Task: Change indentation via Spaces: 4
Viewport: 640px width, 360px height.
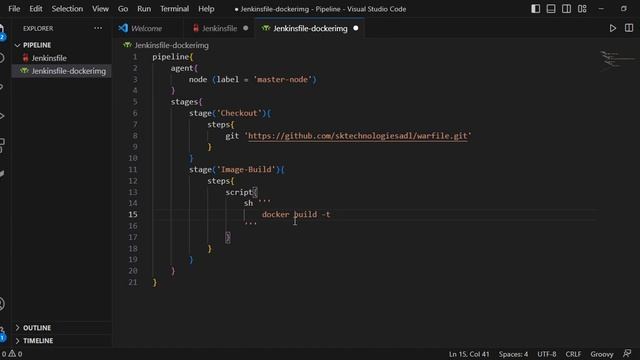Action: coord(513,354)
